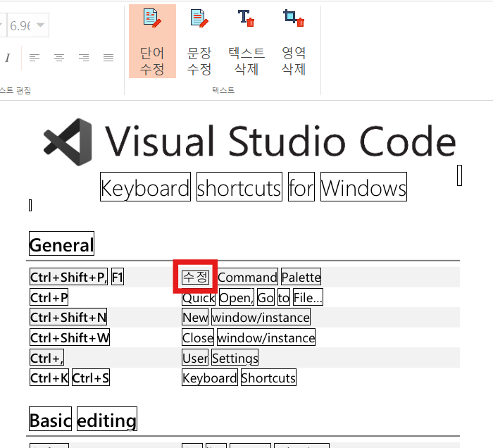
Task: Select the word "New"
Action: [x=195, y=317]
